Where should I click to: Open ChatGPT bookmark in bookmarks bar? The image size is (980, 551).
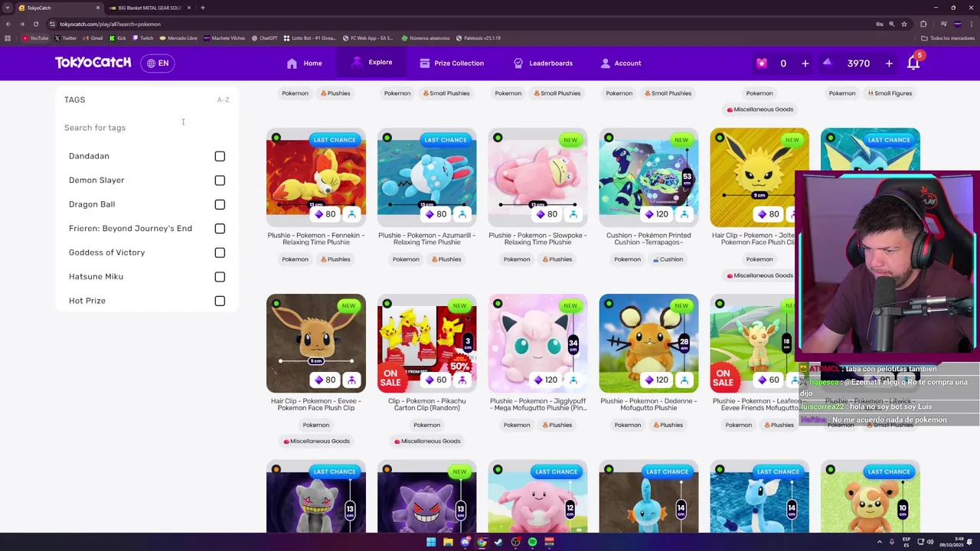click(264, 38)
